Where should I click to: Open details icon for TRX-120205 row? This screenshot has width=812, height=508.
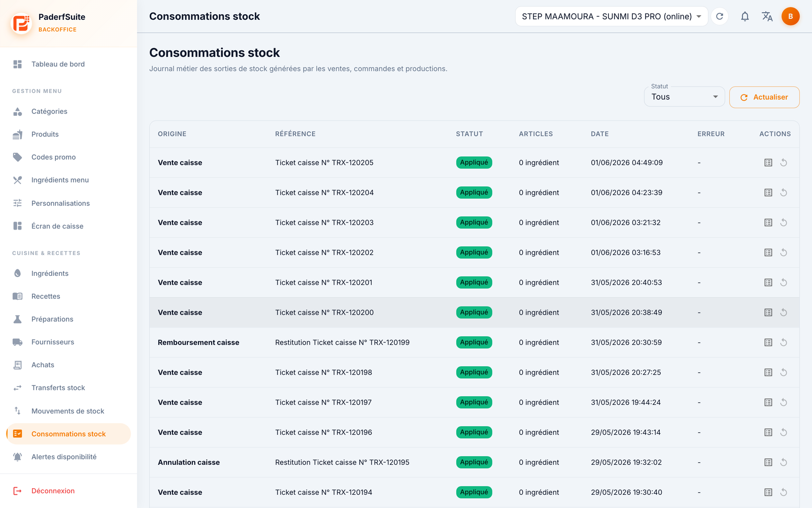768,163
